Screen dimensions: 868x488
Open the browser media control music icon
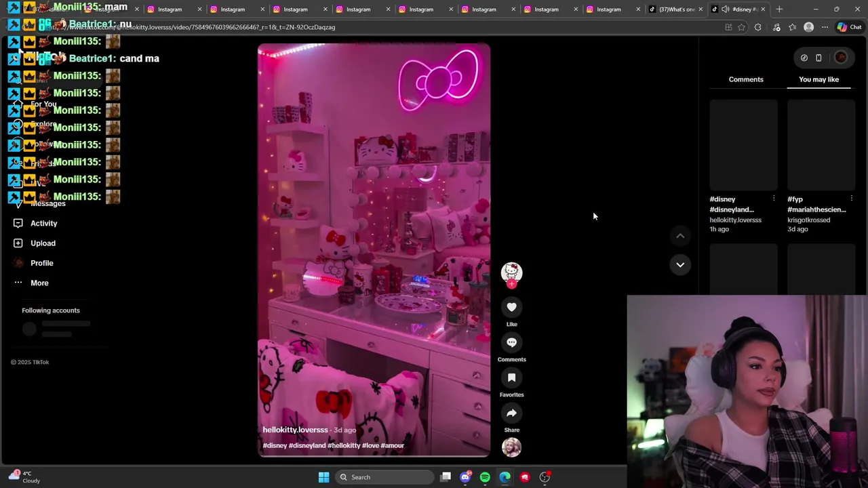click(776, 27)
